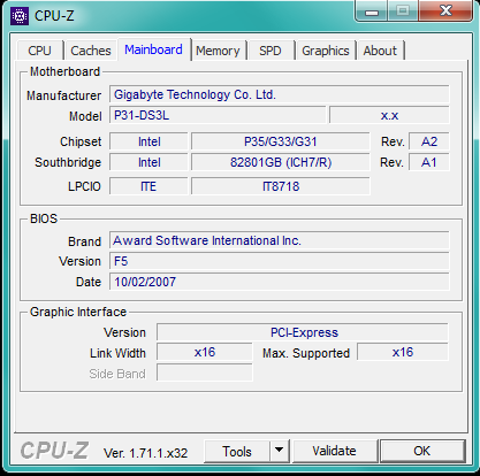Confirm with the OK button

click(422, 451)
